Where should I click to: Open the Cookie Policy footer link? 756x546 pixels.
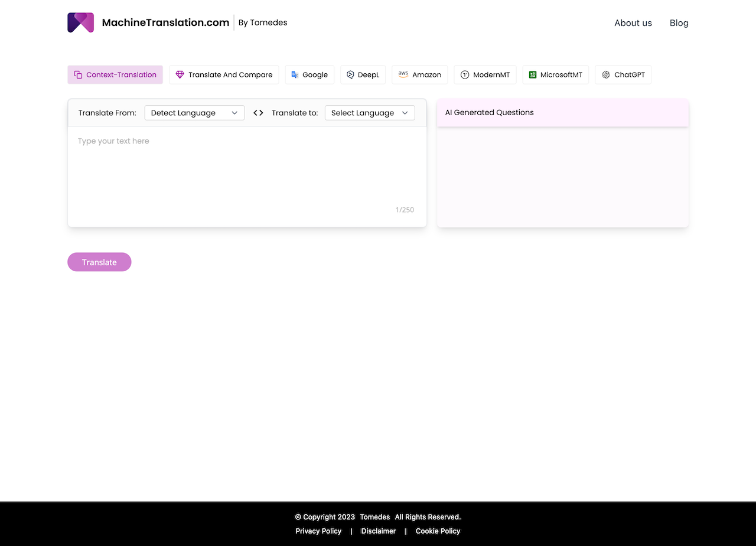tap(438, 531)
